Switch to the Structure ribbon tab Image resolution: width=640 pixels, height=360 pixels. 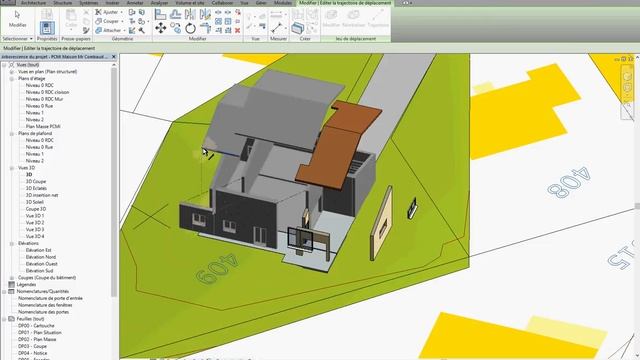(x=62, y=3)
